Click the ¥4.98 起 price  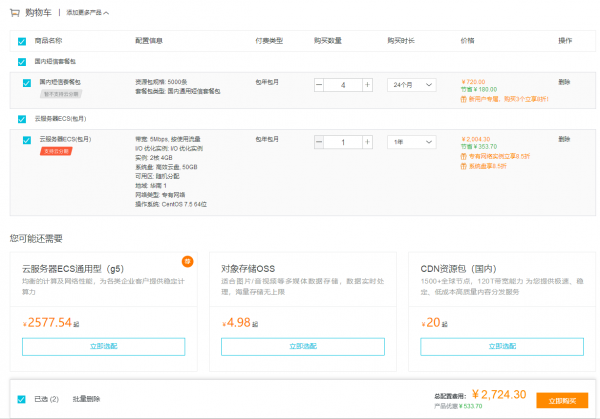240,323
